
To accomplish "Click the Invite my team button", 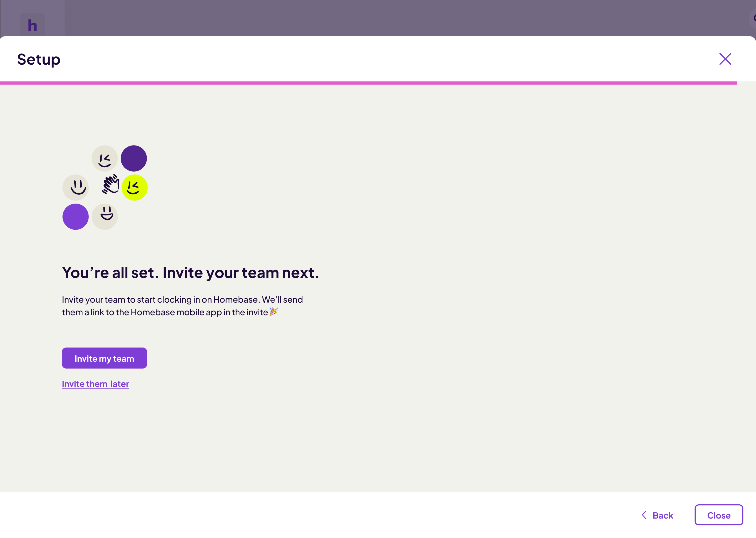I will (x=104, y=358).
